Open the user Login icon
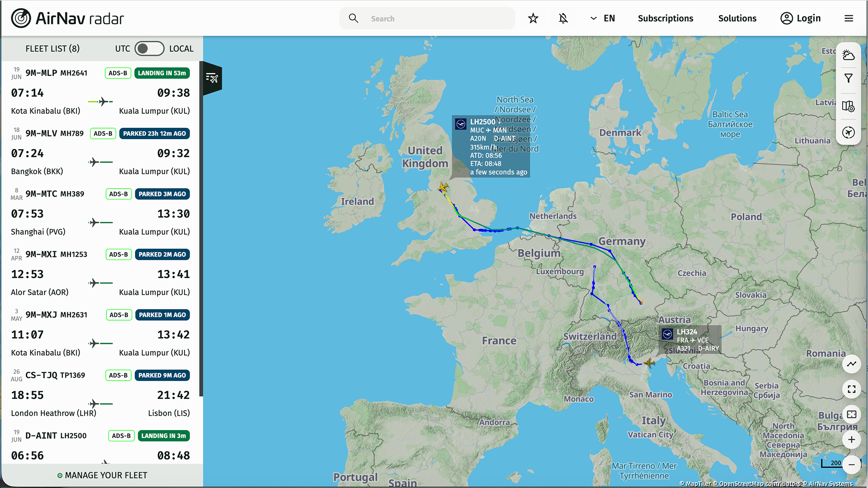Viewport: 868px width, 488px height. pos(787,19)
